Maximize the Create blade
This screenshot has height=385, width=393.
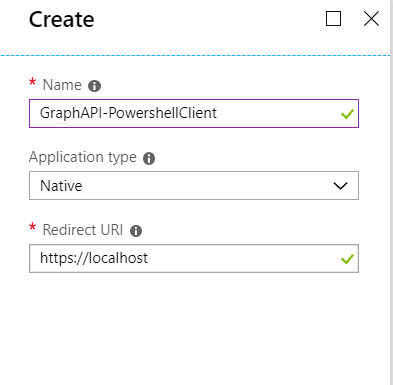click(333, 19)
